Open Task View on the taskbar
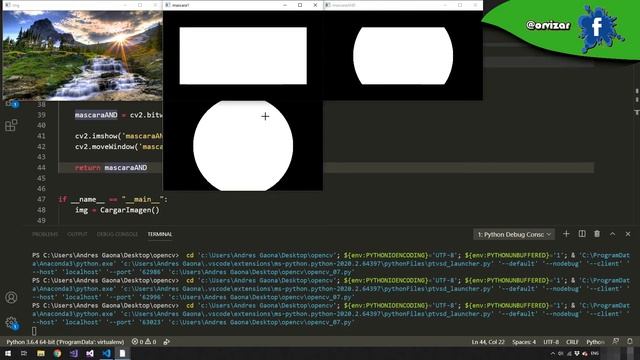The image size is (640, 360). tap(24, 353)
